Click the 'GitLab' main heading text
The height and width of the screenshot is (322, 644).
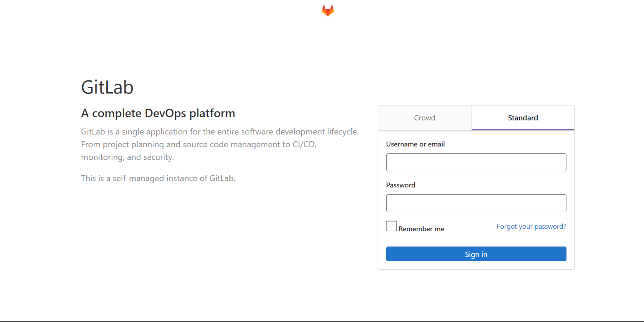(x=107, y=87)
